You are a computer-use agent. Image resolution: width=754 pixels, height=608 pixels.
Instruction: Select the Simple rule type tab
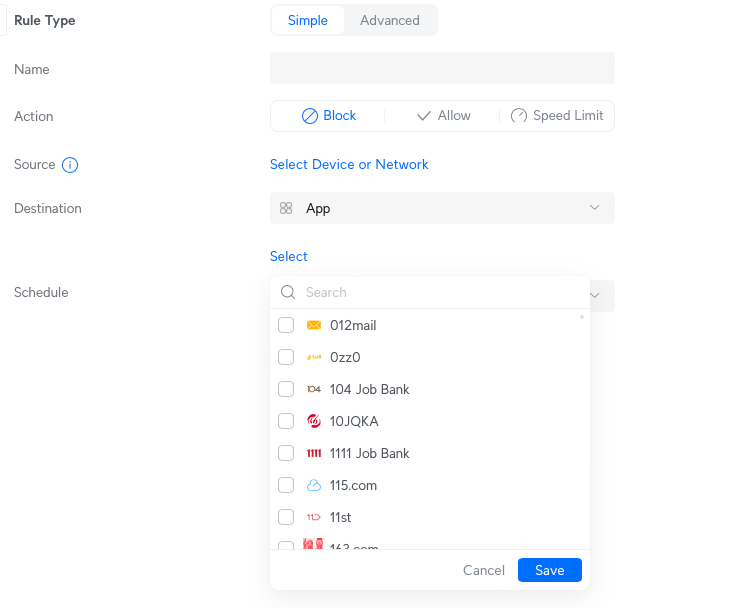tap(308, 20)
